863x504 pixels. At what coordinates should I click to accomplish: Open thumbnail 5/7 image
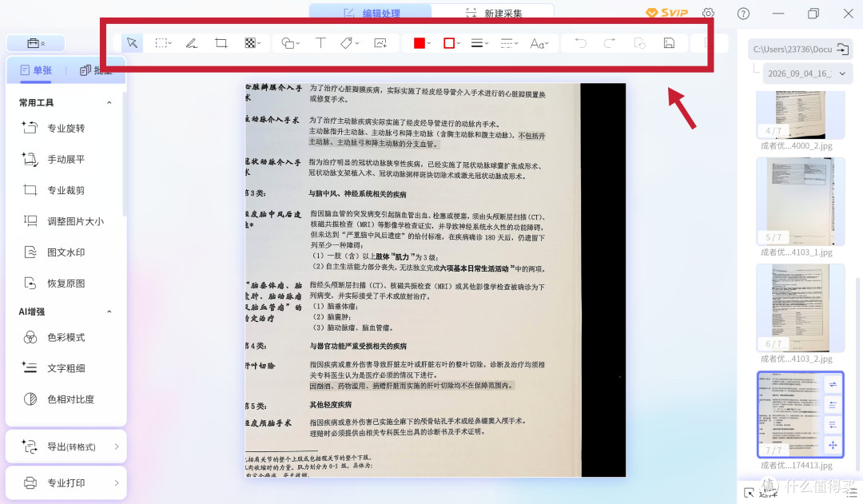point(800,201)
